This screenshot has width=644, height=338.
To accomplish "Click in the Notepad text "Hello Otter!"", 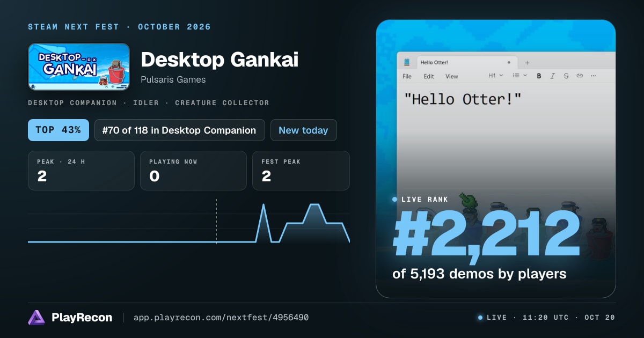I will 463,99.
